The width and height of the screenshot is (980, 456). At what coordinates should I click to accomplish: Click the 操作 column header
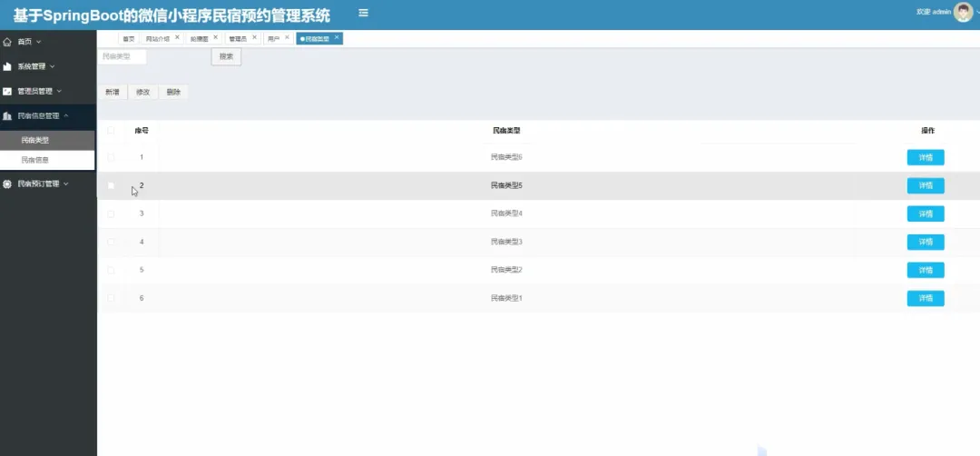[x=928, y=131]
